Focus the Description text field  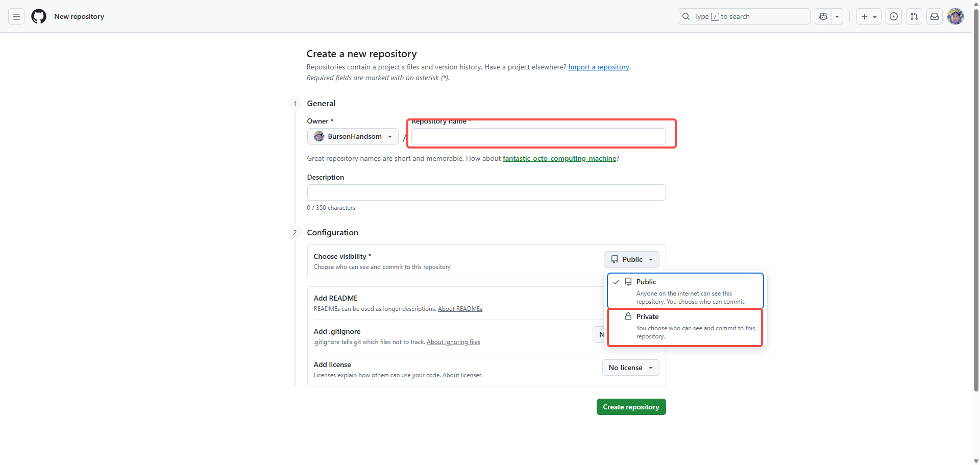click(486, 192)
